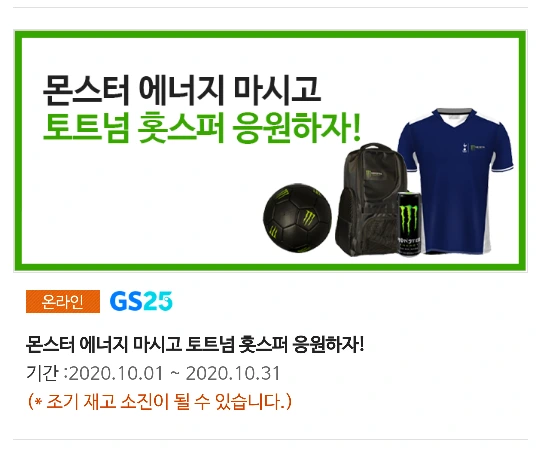Viewport: 540px width, 456px height.
Task: Click the period text 2020.10.01 ~ 2020.10.31
Action: pos(174,373)
